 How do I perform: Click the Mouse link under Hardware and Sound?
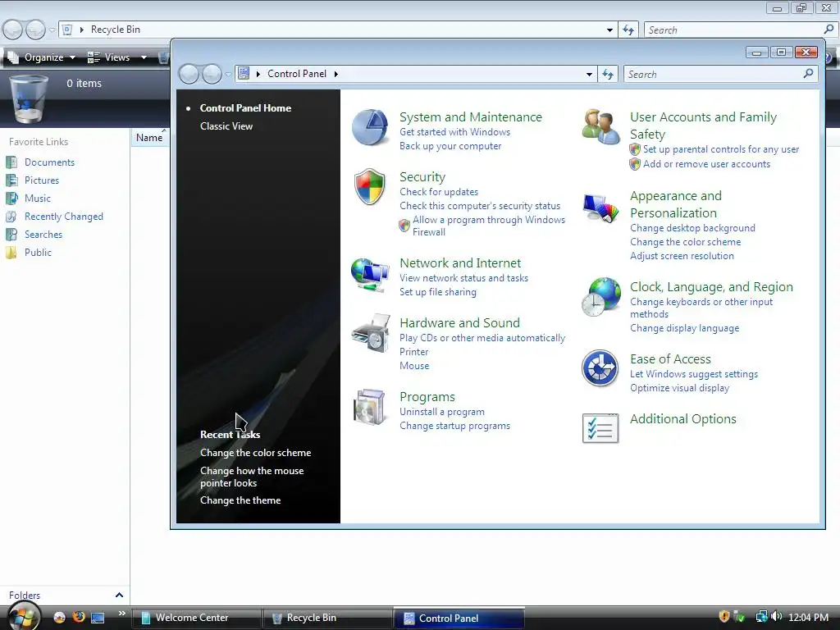[414, 366]
